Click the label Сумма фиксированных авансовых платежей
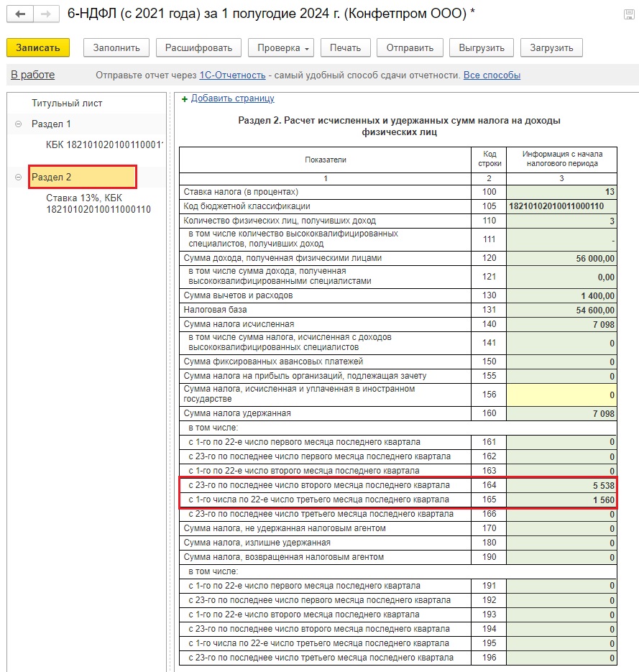Image resolution: width=639 pixels, height=672 pixels. pyautogui.click(x=273, y=362)
